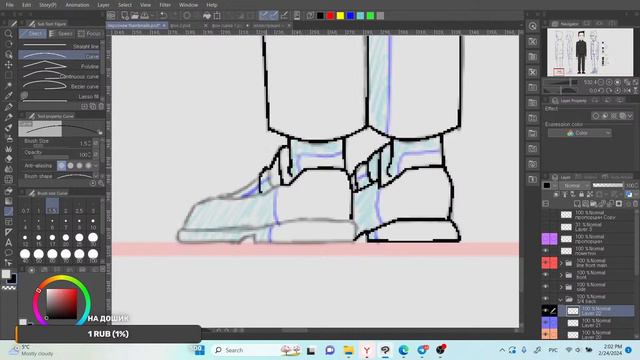
Task: Expand the Brush shape options
Action: 96,176
